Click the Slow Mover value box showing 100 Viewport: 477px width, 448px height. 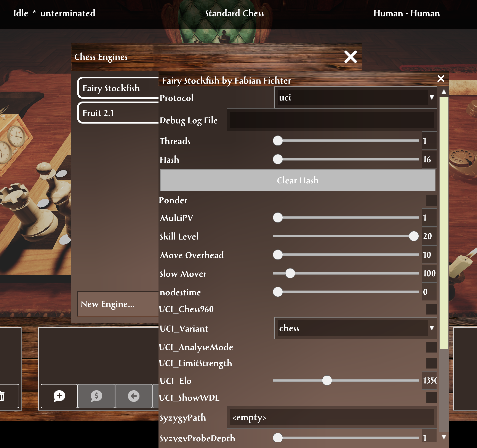point(429,273)
